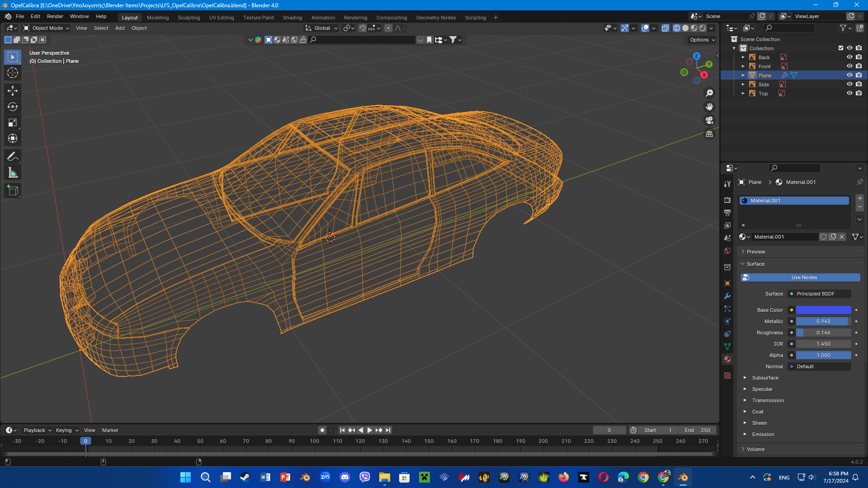This screenshot has width=868, height=488.
Task: Select the Scale tool
Action: click(x=13, y=123)
